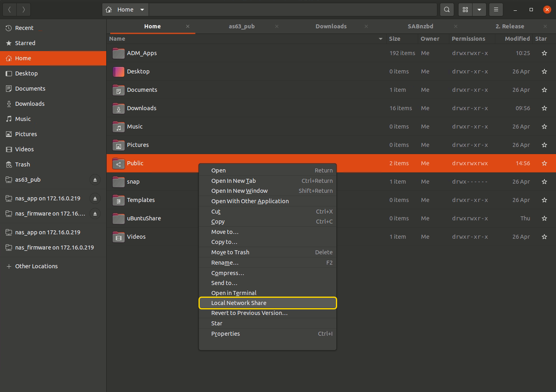Select Rename… menu entry
Screen dimensions: 556x392
coord(268,263)
